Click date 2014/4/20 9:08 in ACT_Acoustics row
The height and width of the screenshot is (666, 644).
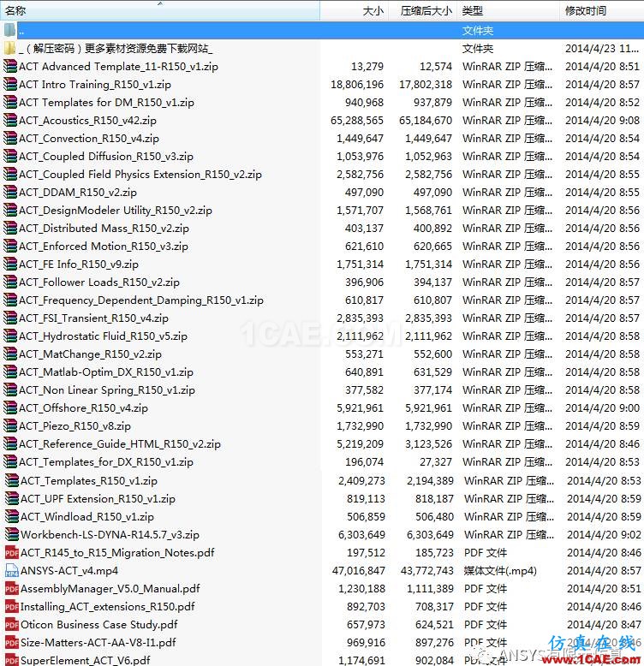coord(602,120)
